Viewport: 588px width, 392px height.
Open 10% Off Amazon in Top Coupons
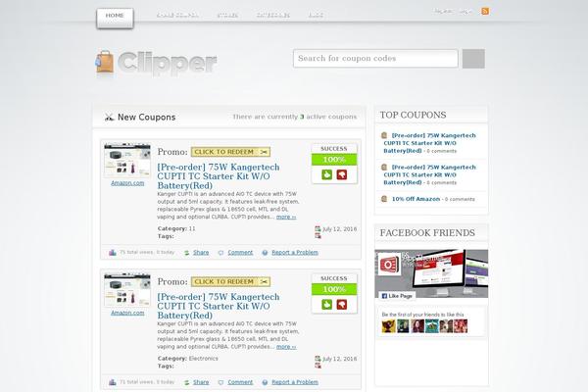(x=416, y=199)
